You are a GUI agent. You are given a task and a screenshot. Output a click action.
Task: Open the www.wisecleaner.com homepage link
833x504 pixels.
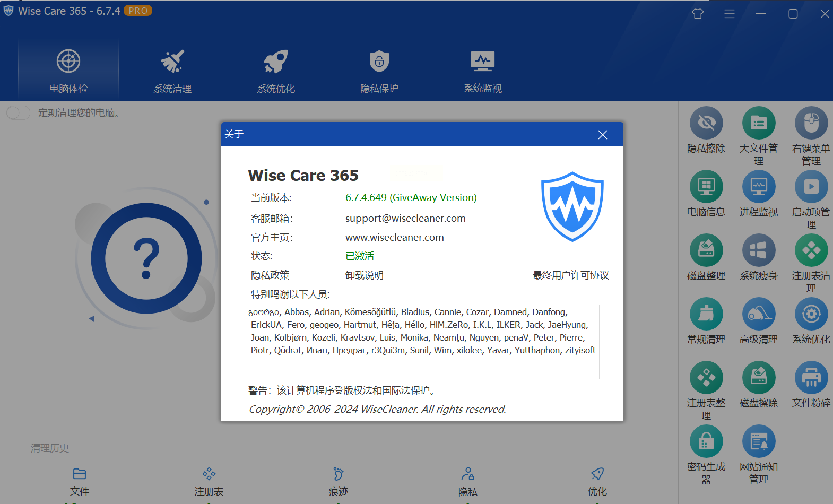coord(395,238)
